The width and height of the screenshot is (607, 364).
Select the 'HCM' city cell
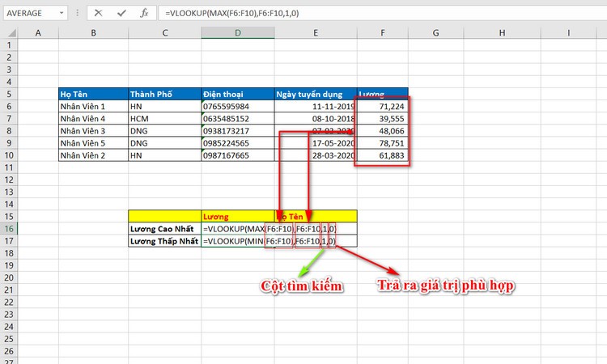(165, 119)
